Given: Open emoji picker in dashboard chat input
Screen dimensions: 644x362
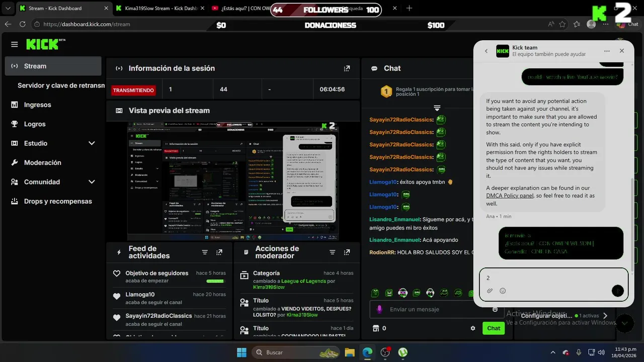Looking at the screenshot, I should click(x=495, y=309).
